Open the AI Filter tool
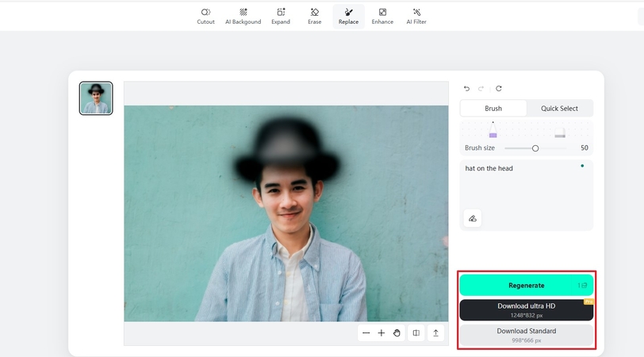 click(x=416, y=17)
